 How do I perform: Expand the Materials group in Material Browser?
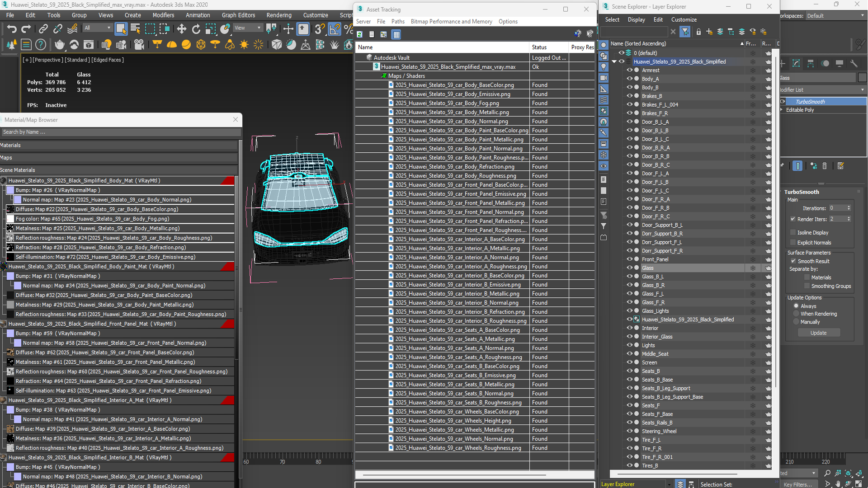(118, 145)
